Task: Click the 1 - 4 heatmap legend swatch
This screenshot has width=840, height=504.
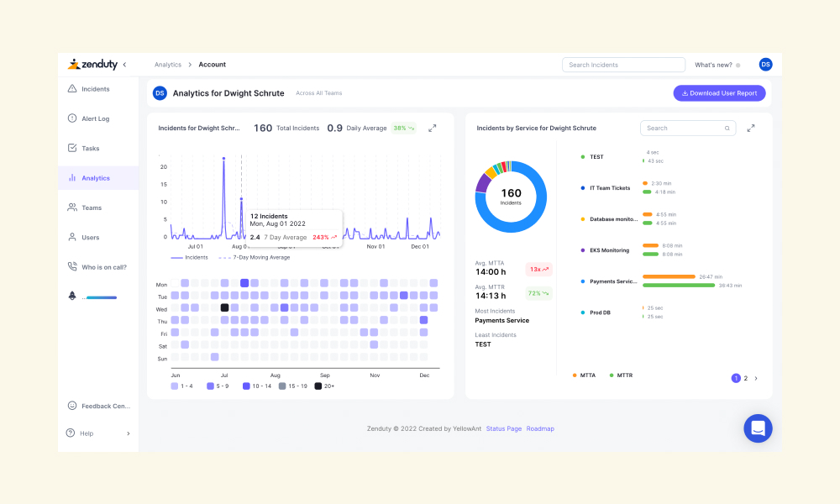Action: [x=175, y=386]
